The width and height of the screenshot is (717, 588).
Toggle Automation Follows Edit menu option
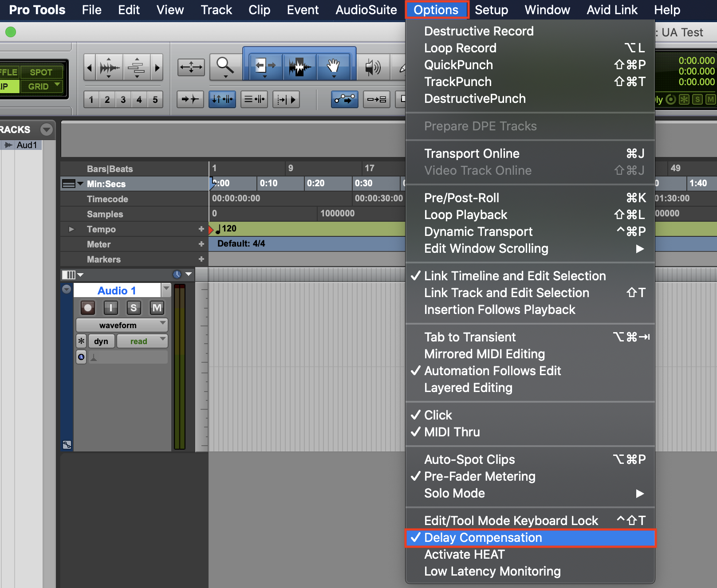pos(530,371)
